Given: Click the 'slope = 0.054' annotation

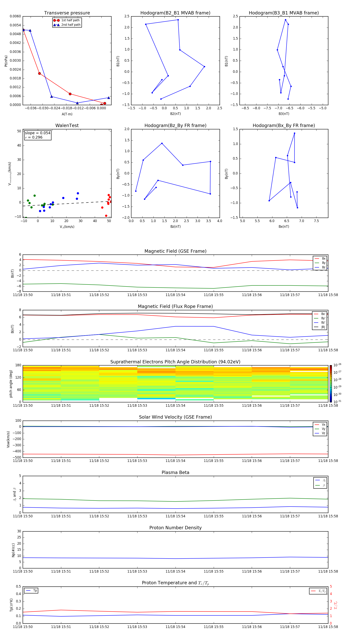Looking at the screenshot, I should (38, 133).
